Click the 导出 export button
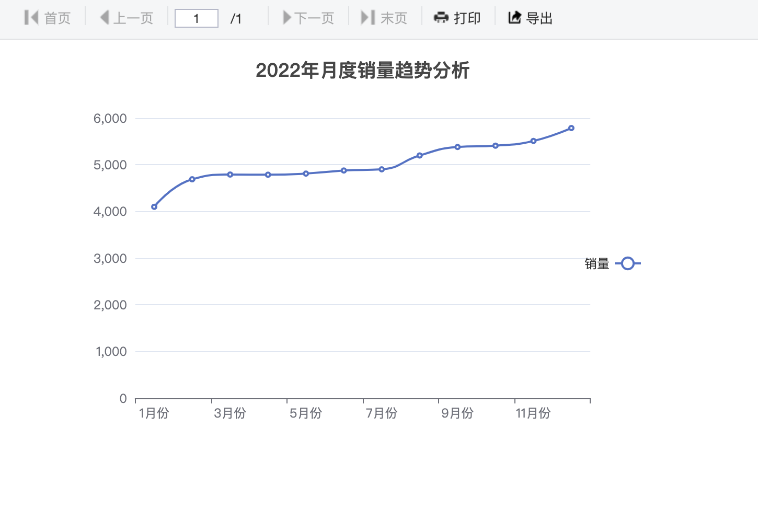The image size is (758, 532). click(x=531, y=18)
